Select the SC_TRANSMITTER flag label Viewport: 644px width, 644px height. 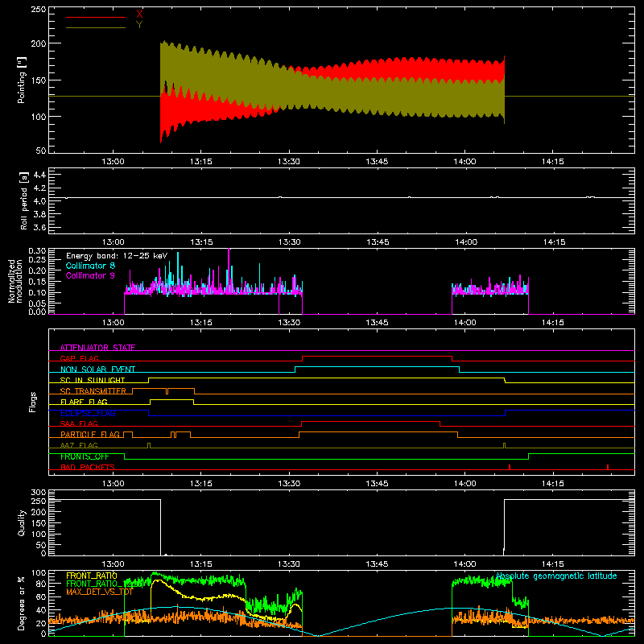coord(93,391)
